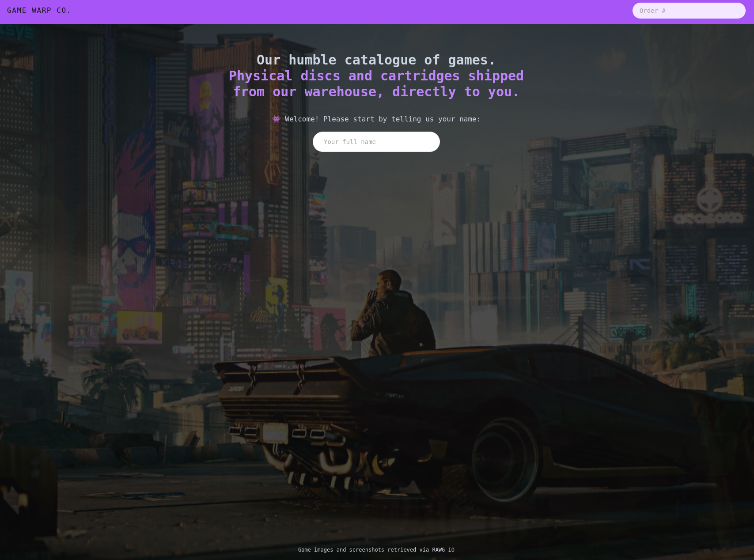754x560 pixels.
Task: Click the 'Our humble catalogue of games.' heading
Action: (376, 60)
